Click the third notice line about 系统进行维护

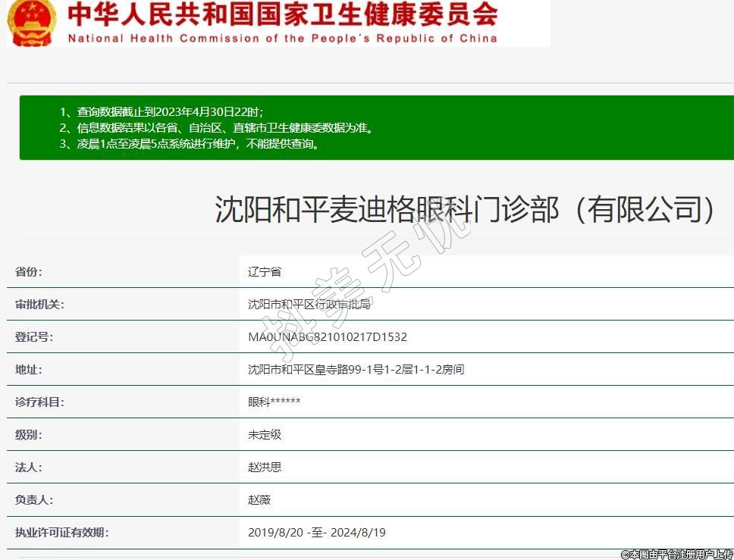coord(190,144)
